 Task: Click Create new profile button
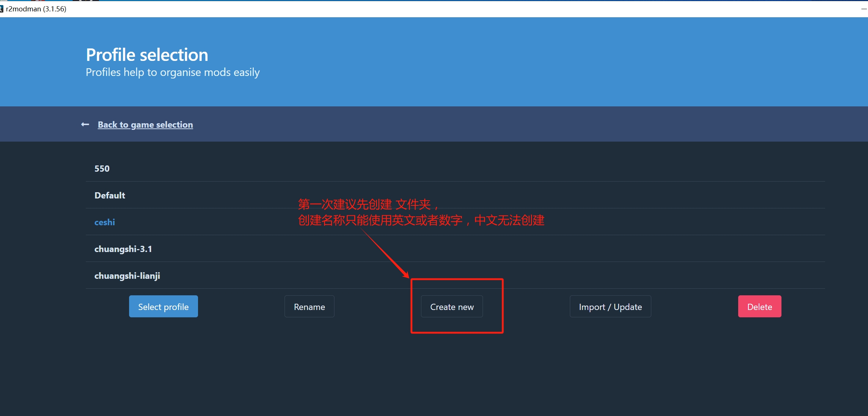click(452, 307)
